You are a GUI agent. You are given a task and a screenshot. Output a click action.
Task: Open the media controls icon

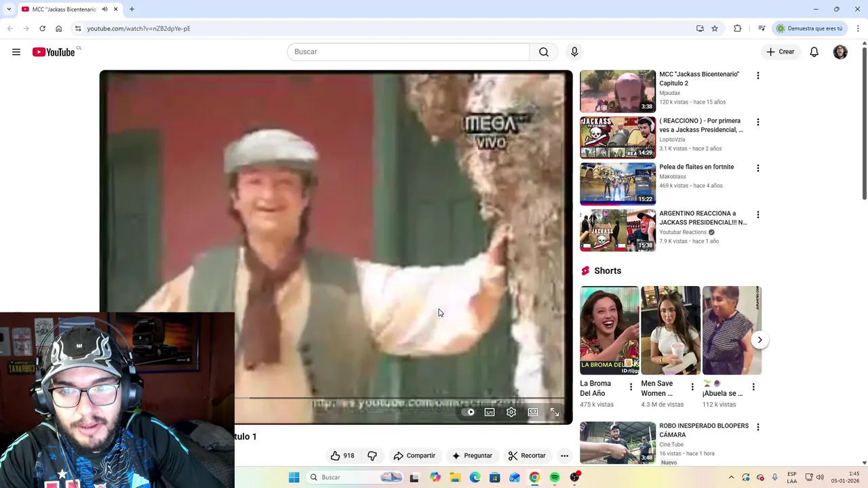tap(762, 28)
